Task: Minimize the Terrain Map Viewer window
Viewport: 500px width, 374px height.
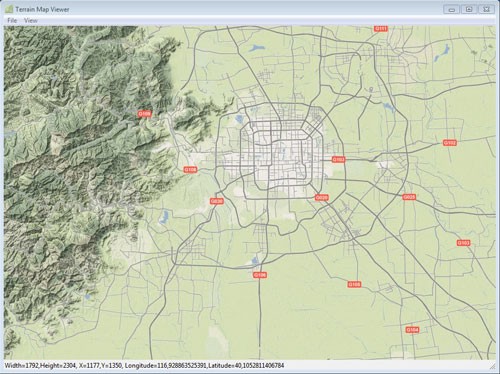Action: (x=452, y=9)
